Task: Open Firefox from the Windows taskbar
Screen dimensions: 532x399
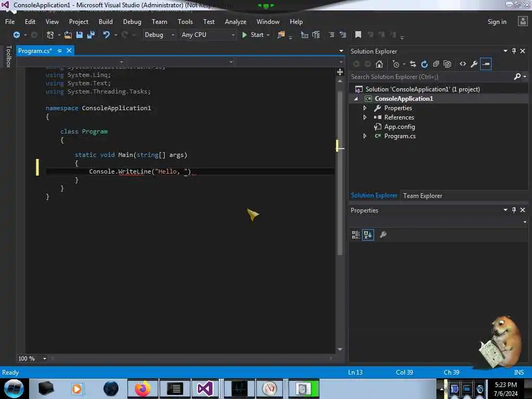Action: click(x=142, y=389)
